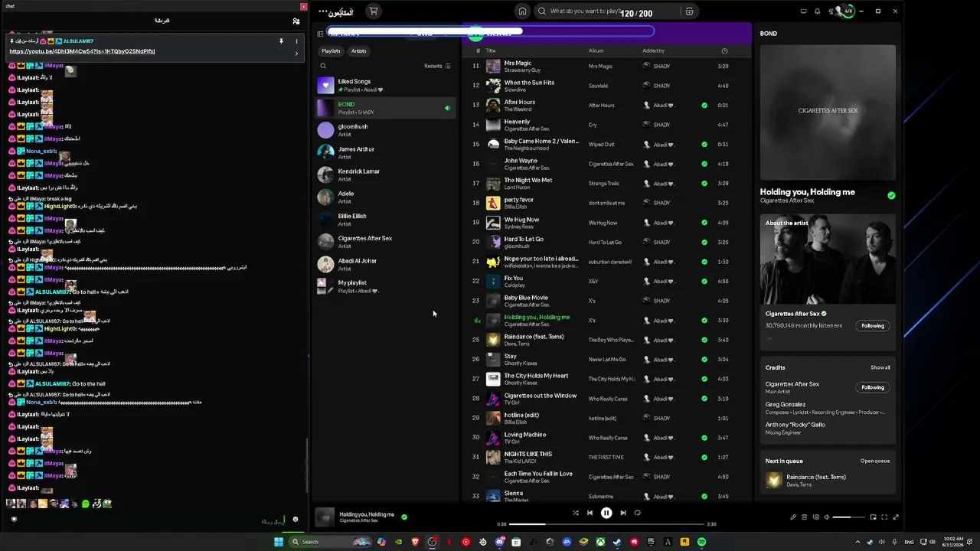Sort tracks by Title column header
This screenshot has height=551, width=980.
coord(491,51)
